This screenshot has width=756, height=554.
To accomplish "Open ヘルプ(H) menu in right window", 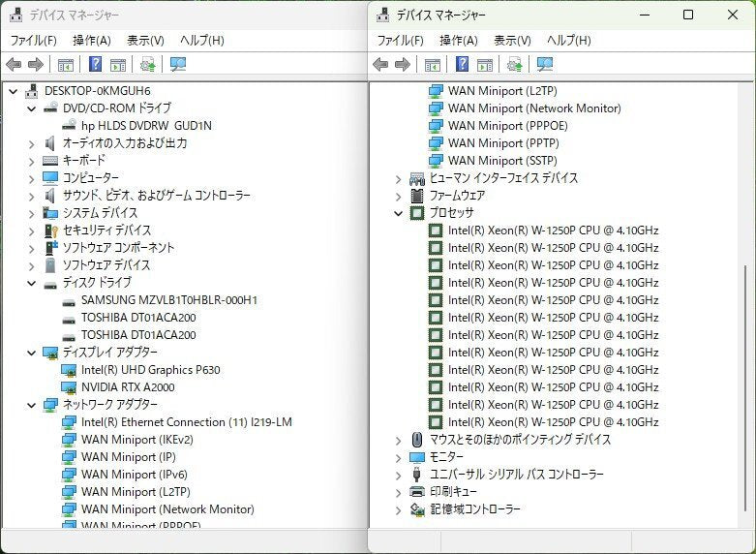I will 569,40.
